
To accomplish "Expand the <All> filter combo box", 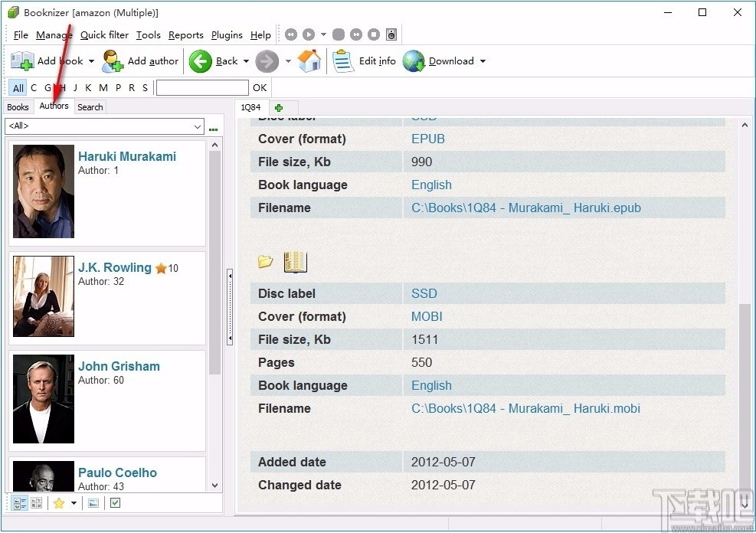I will click(x=197, y=126).
